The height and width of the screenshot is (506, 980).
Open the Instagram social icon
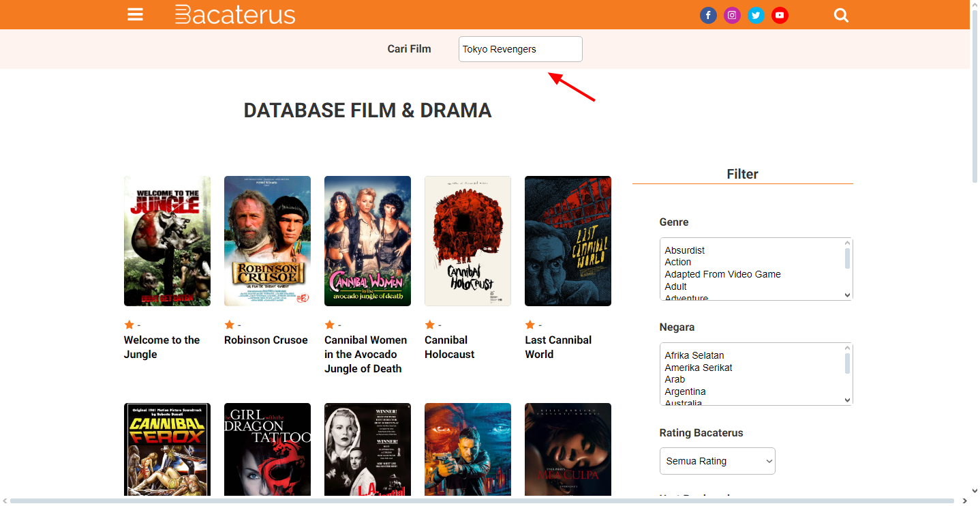732,15
